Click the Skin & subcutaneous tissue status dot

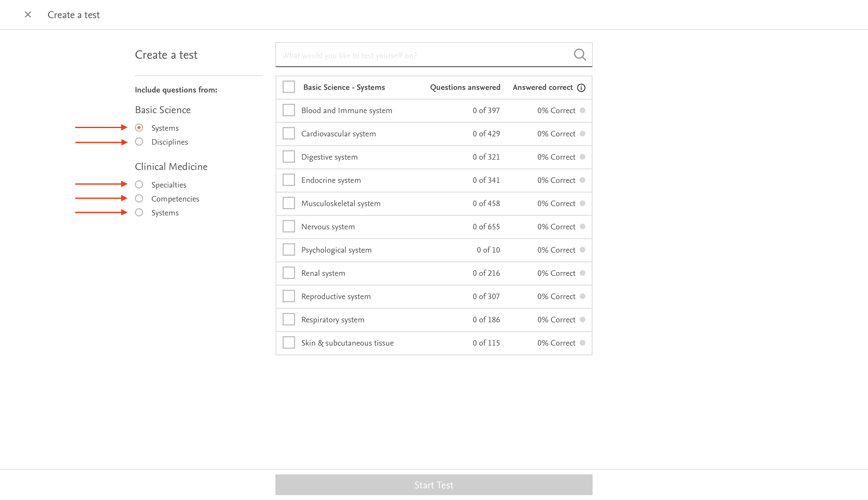click(583, 343)
